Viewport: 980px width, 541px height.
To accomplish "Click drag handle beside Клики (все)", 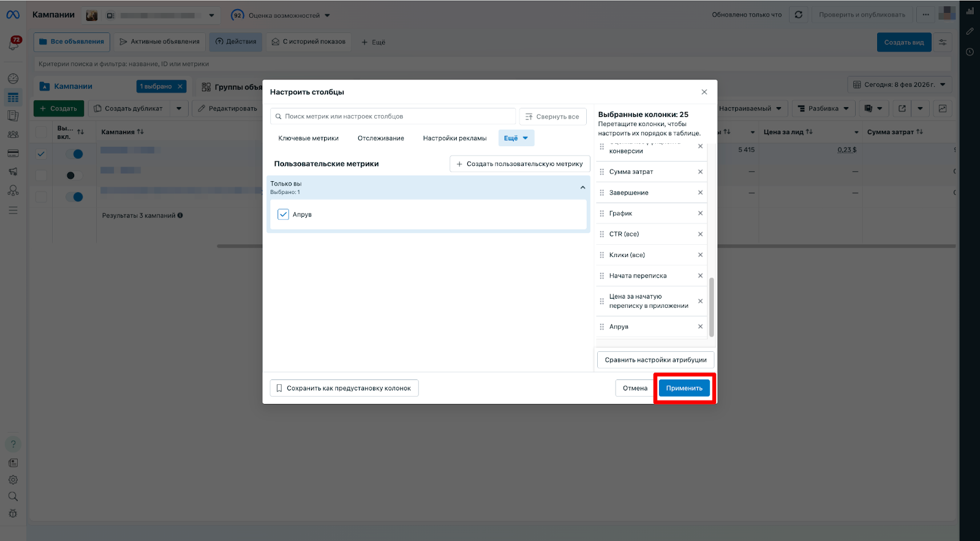I will 601,255.
